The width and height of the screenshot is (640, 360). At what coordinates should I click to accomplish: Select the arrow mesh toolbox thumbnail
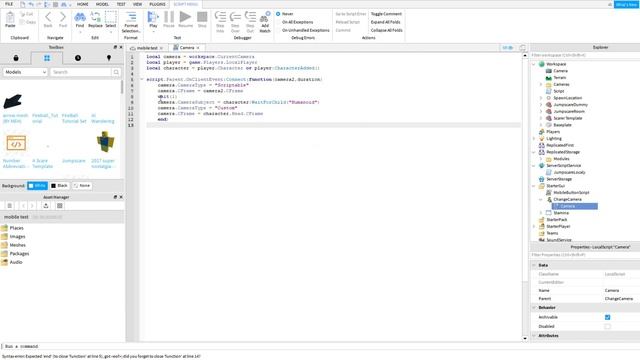tap(13, 102)
